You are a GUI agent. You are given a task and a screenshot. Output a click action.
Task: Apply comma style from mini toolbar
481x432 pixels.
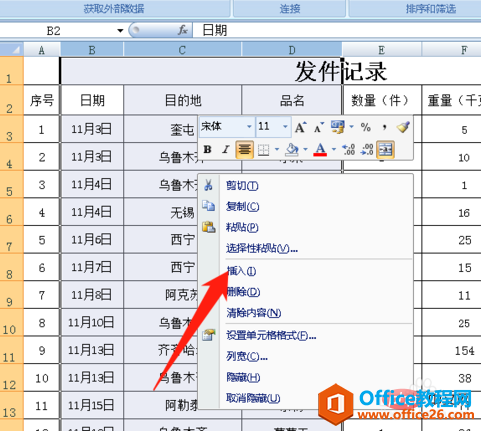tap(384, 127)
